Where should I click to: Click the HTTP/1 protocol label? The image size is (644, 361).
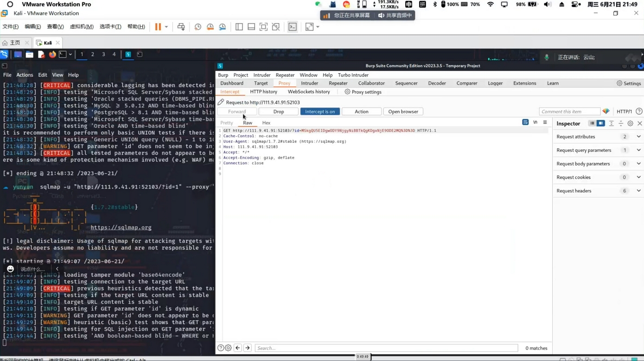click(624, 111)
